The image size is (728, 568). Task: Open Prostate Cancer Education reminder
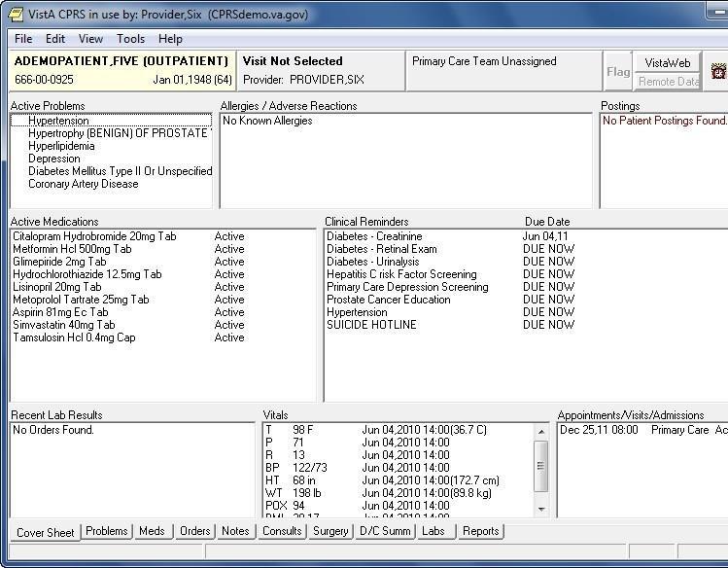click(x=527, y=300)
